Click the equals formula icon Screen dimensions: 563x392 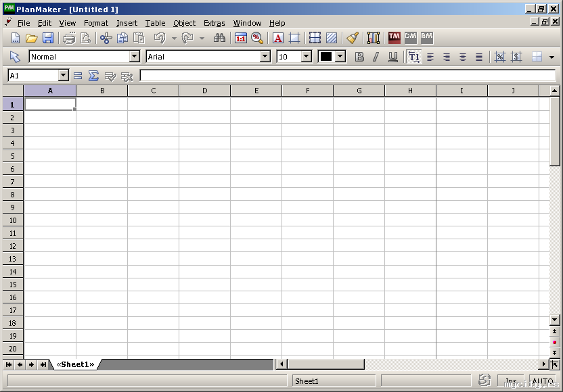[x=78, y=76]
